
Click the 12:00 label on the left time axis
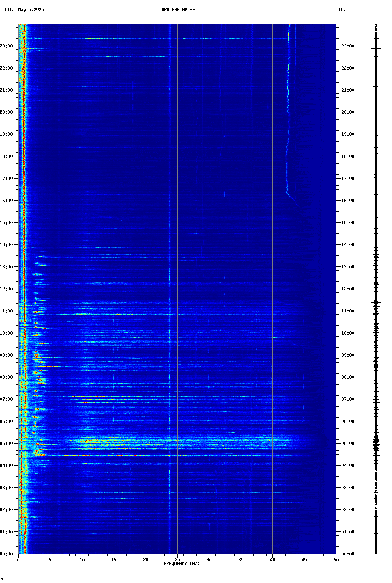(6, 289)
